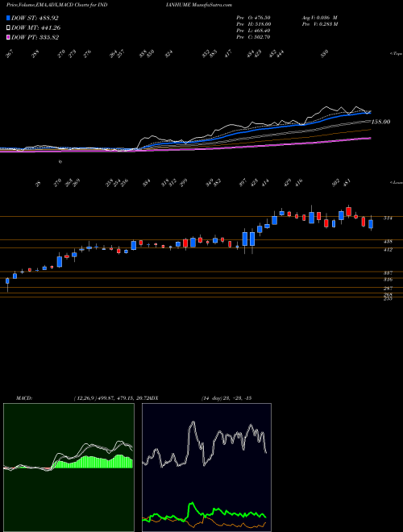Click the previous open value 'O: 476.30'
403x532 pixels.
[x=258, y=18]
